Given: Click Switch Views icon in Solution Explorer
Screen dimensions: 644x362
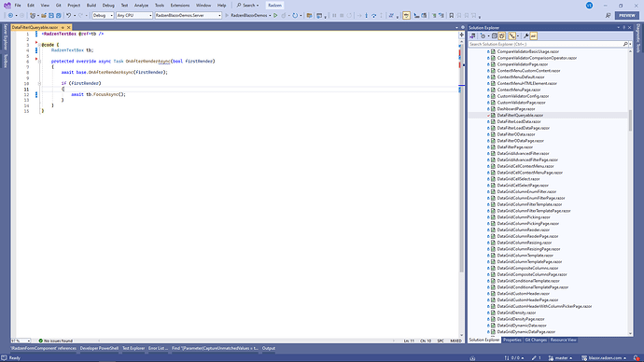Looking at the screenshot, I should [472, 35].
